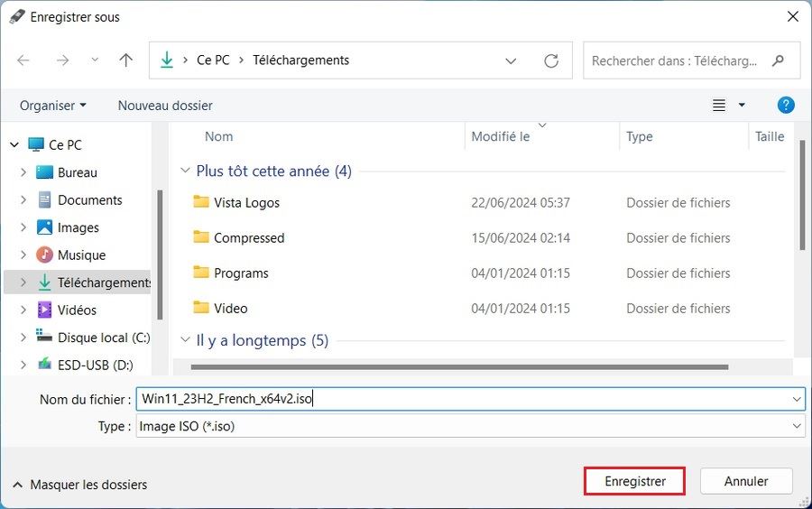Click the vertical scrollbar of the file list
The image size is (812, 509).
click(x=802, y=194)
